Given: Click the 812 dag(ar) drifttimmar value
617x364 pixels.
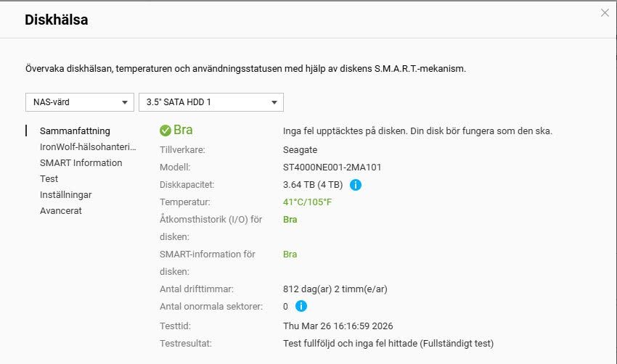Looking at the screenshot, I should pos(335,289).
